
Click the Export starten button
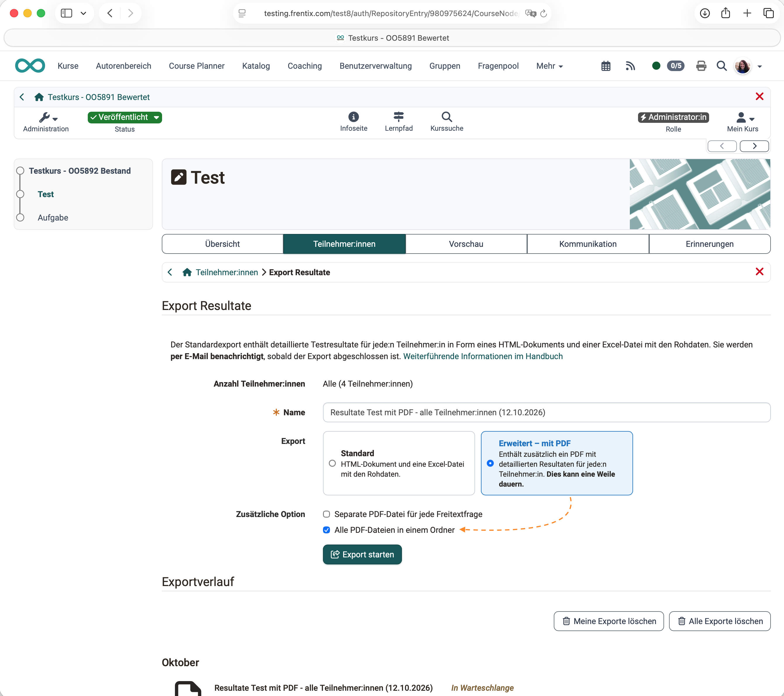(x=362, y=554)
